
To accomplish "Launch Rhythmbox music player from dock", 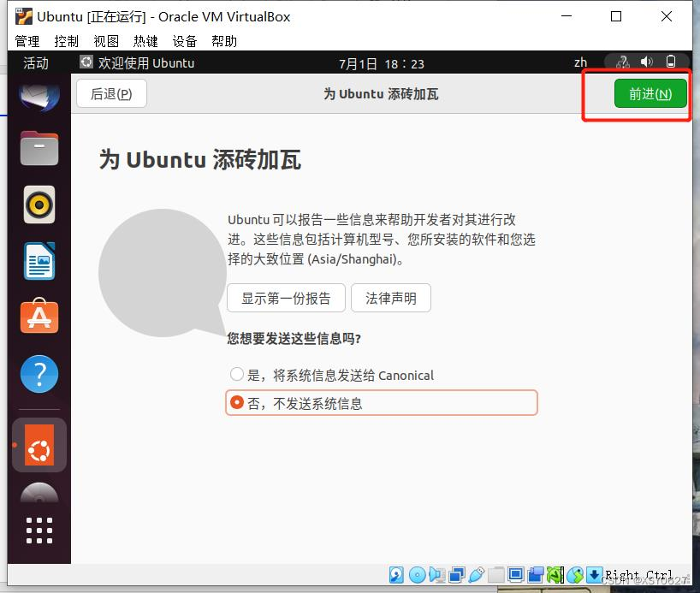I will click(39, 205).
